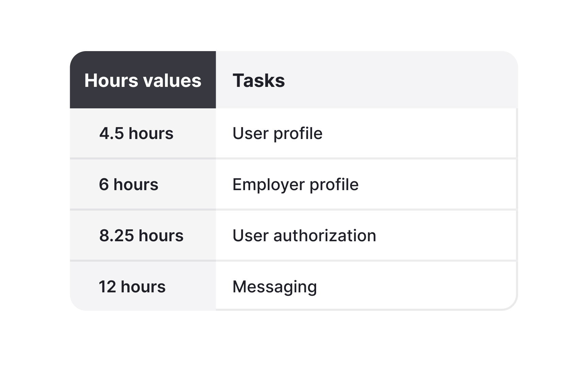Click the number "4.5" in the first row
This screenshot has width=588, height=368.
pos(112,133)
